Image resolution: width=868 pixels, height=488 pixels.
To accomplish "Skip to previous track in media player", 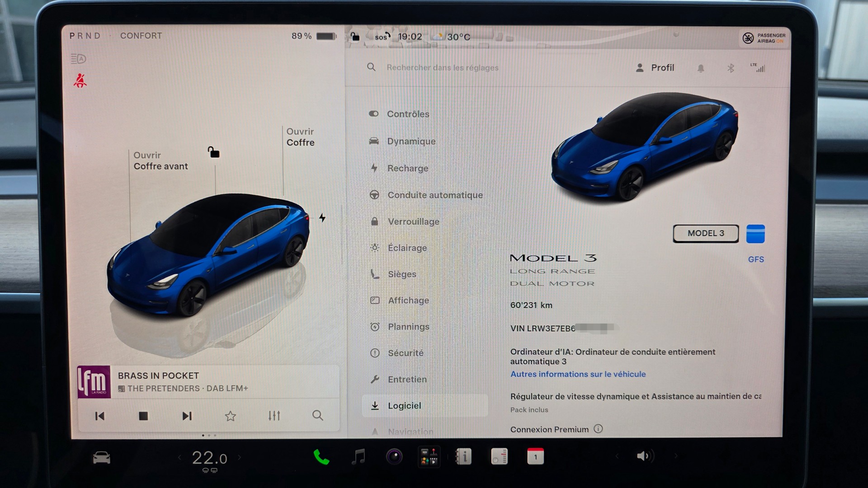I will tap(100, 416).
